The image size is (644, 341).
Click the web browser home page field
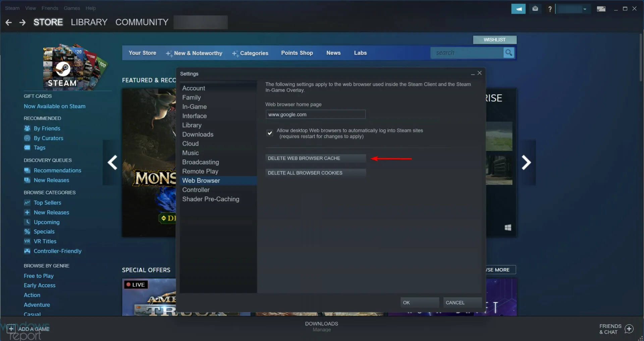315,114
